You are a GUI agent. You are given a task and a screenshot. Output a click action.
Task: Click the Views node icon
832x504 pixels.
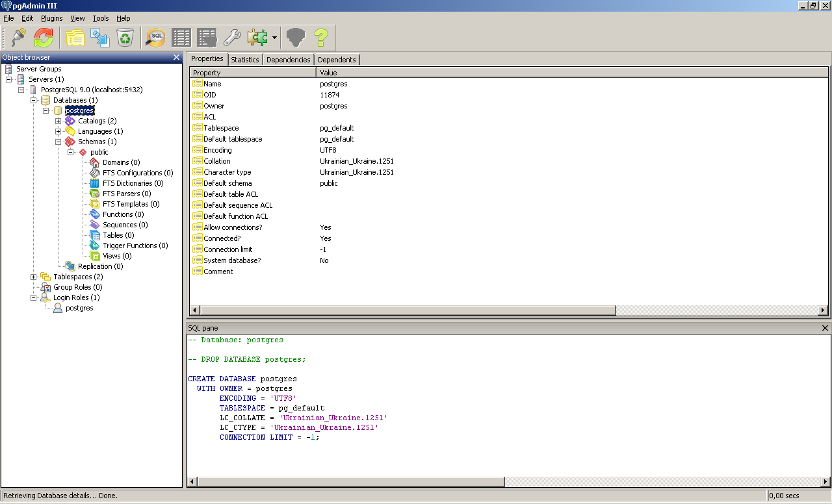click(95, 256)
